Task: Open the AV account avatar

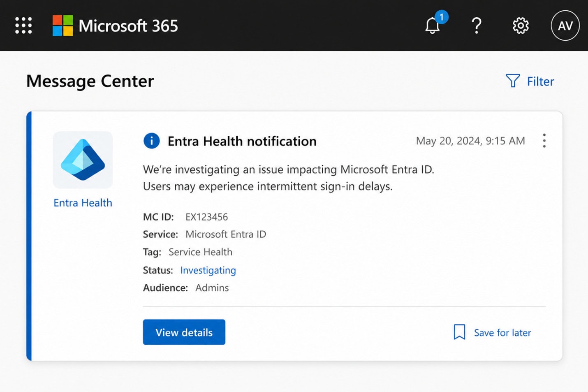Action: tap(565, 26)
